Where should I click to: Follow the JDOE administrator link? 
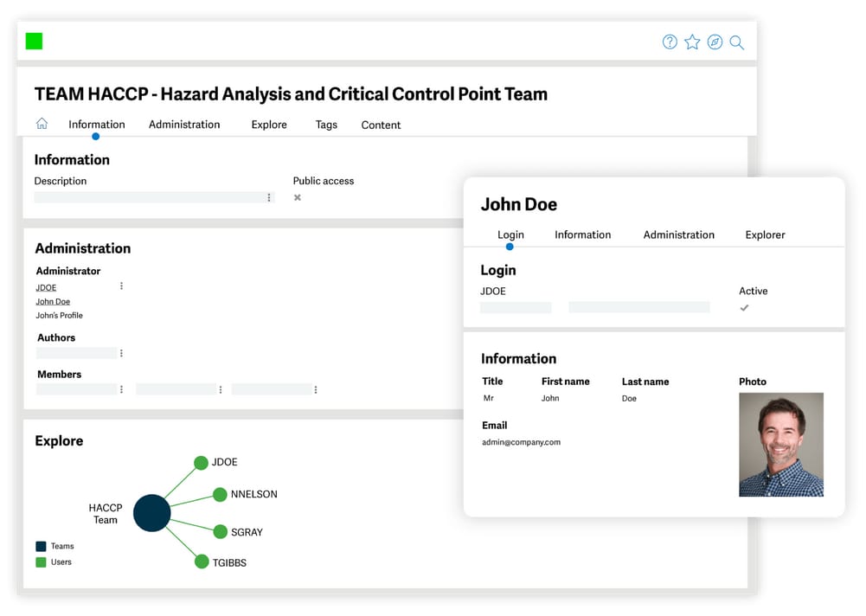(x=47, y=288)
